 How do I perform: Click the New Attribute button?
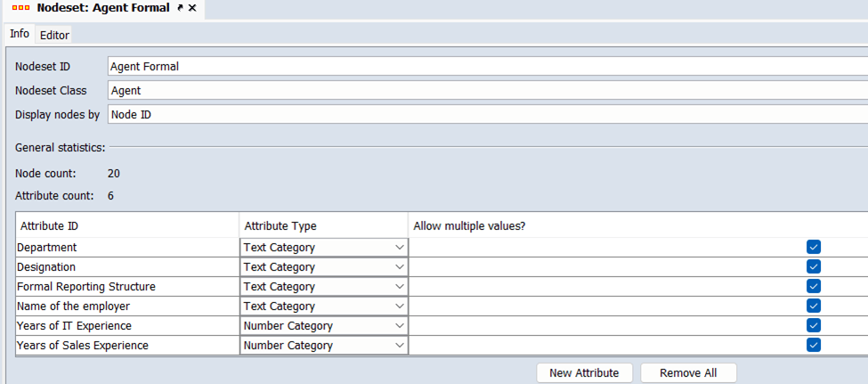click(x=584, y=372)
